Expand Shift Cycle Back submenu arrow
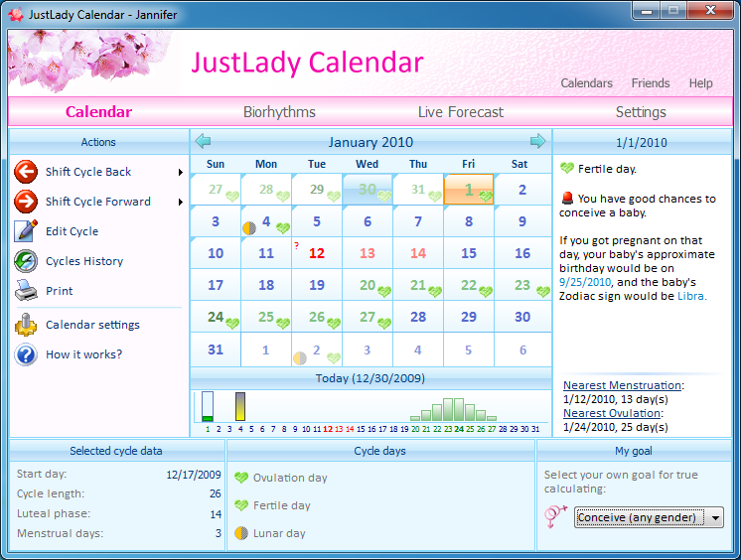 181,172
